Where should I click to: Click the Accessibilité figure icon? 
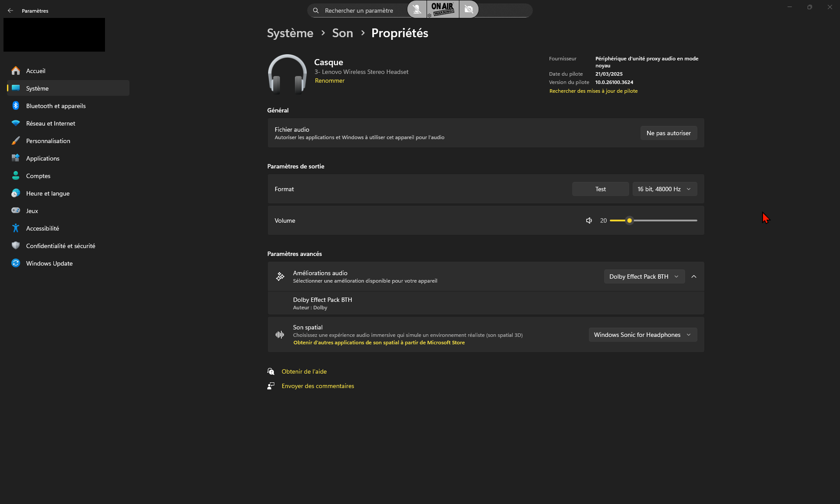pos(16,228)
